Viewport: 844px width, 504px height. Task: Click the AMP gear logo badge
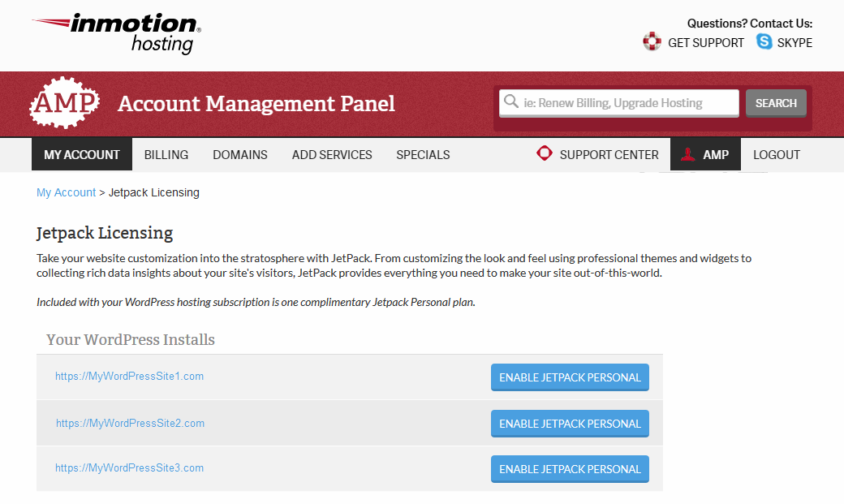point(65,103)
